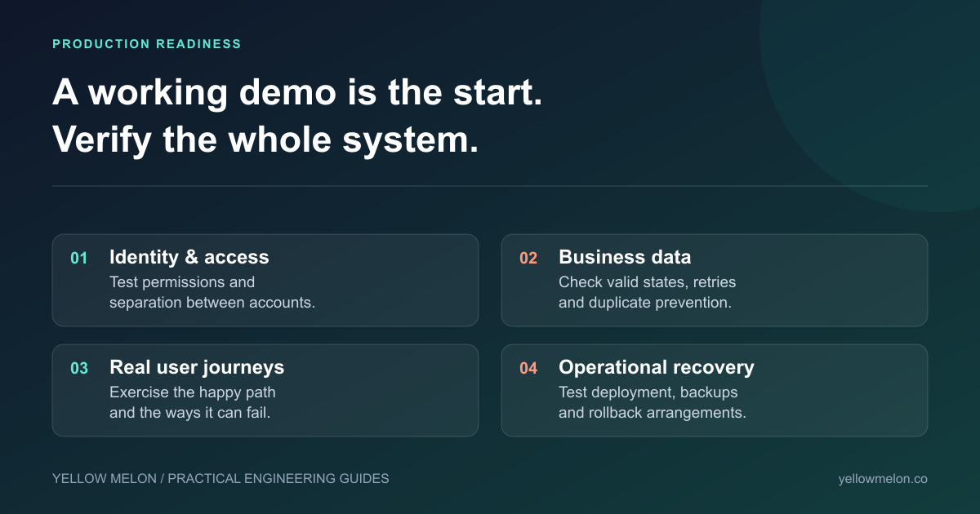
Task: Click "Check valid states, retries" line
Action: [x=647, y=282]
